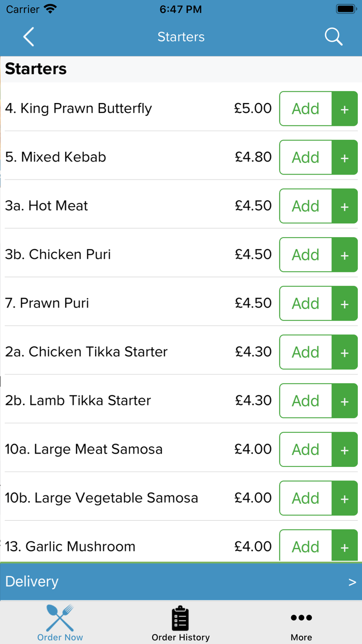Tap the plus icon beside King Prawn Butterfly
The width and height of the screenshot is (362, 644).
(x=345, y=109)
